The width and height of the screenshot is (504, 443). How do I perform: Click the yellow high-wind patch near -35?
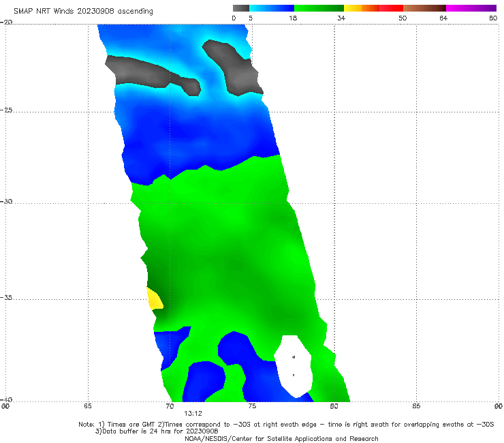(x=155, y=299)
